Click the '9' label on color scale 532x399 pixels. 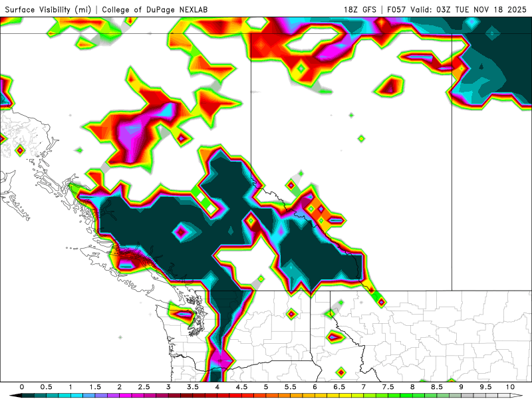click(462, 387)
